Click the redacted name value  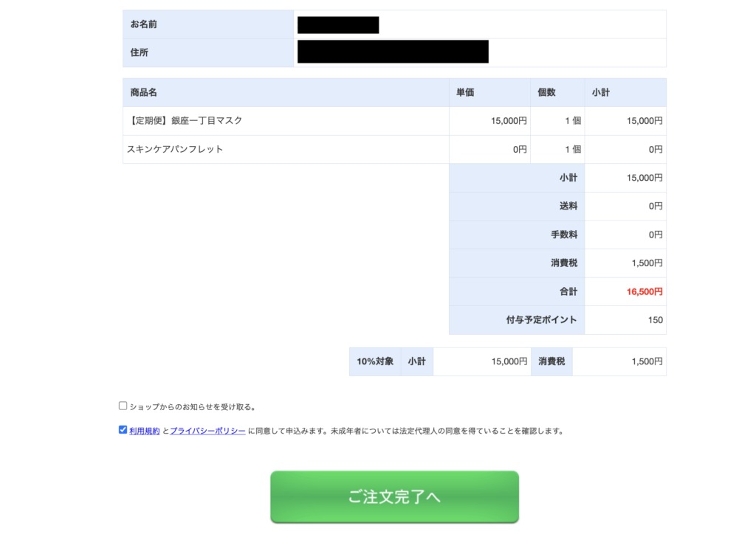click(338, 25)
